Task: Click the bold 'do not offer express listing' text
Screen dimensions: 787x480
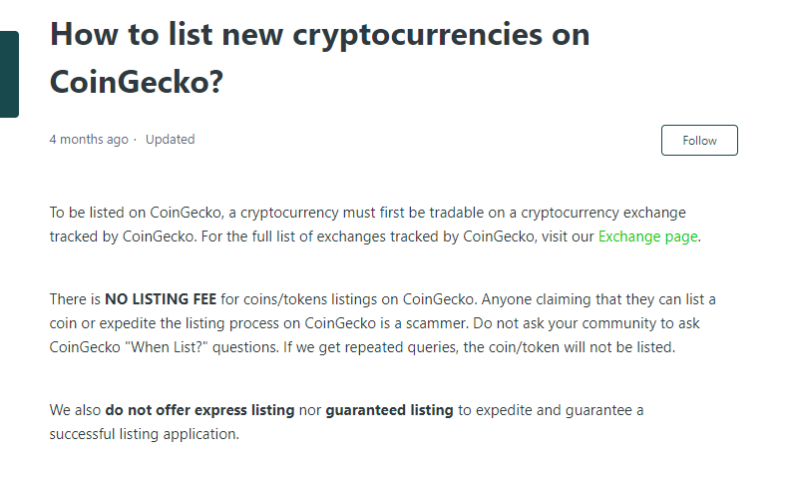Action: coord(200,410)
